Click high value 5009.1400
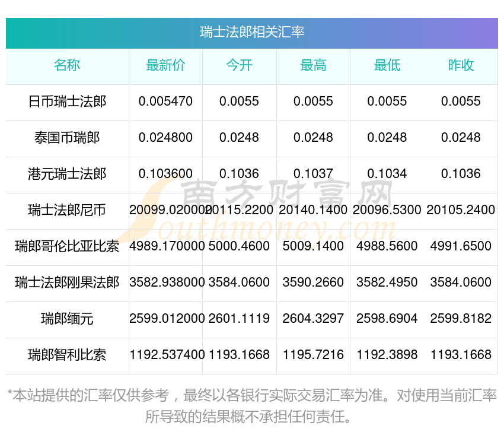 (x=313, y=246)
